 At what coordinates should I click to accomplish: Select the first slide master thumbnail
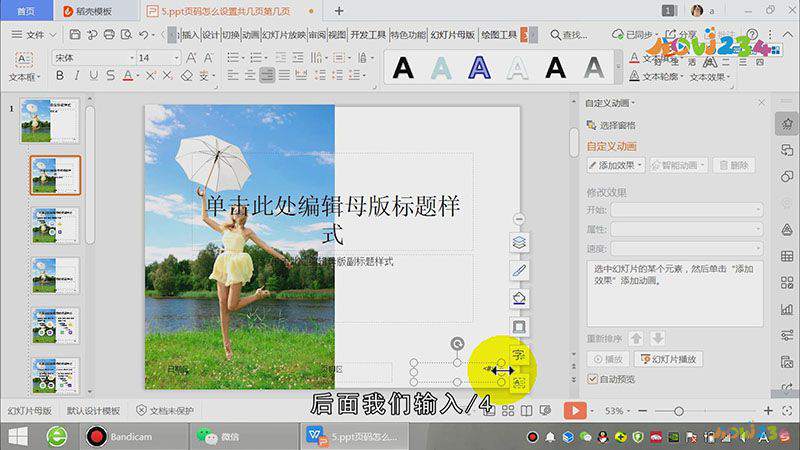tap(50, 121)
